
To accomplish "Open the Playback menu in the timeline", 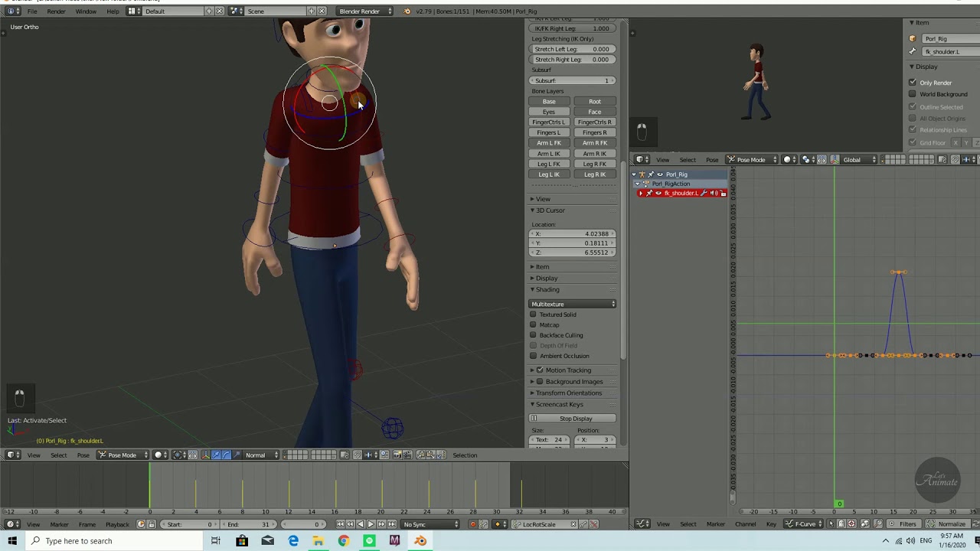I will tap(117, 524).
